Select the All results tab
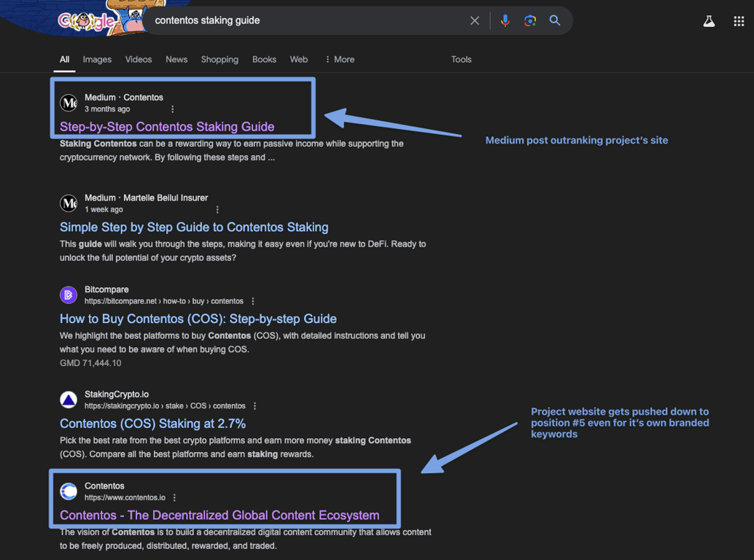754x560 pixels. [64, 60]
